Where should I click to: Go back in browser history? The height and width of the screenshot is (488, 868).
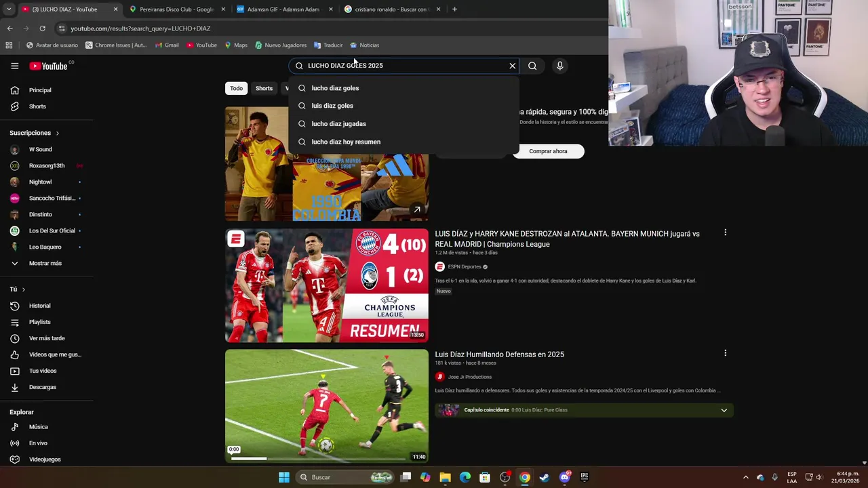click(9, 28)
